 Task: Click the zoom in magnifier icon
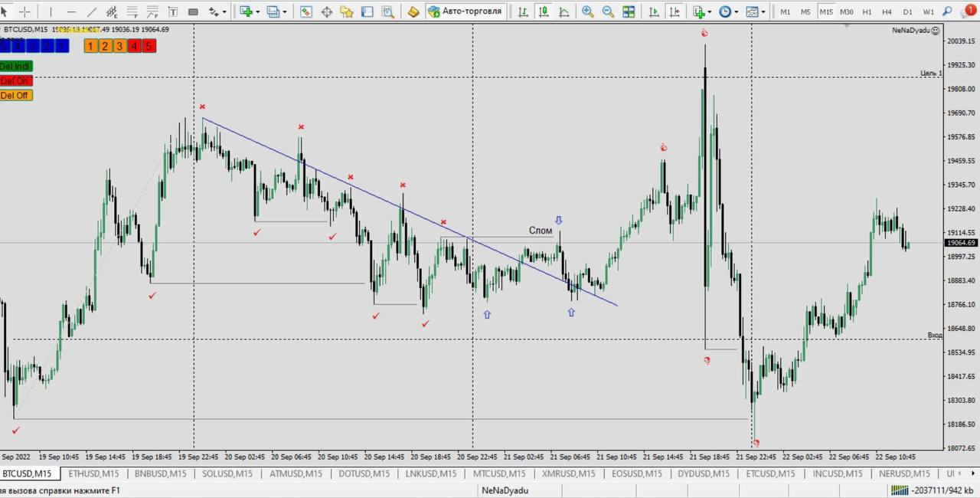587,11
